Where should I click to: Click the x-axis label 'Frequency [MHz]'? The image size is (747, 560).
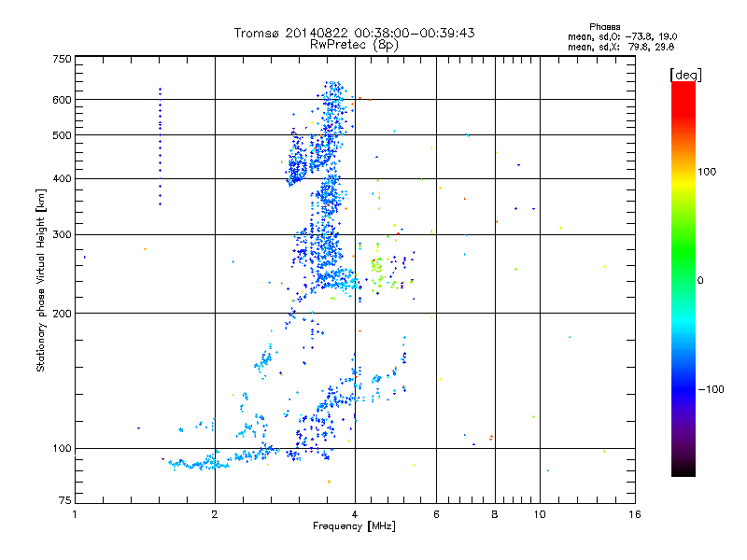(354, 526)
